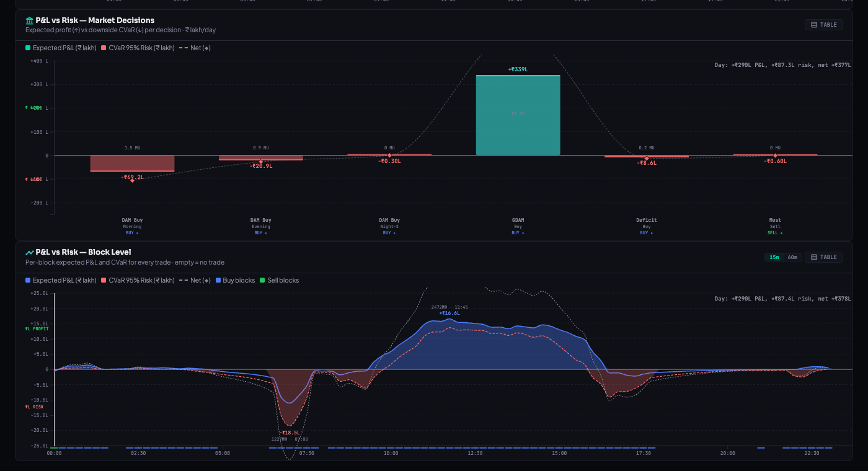Select the 15m resolution tab
This screenshot has width=868, height=471.
click(774, 257)
